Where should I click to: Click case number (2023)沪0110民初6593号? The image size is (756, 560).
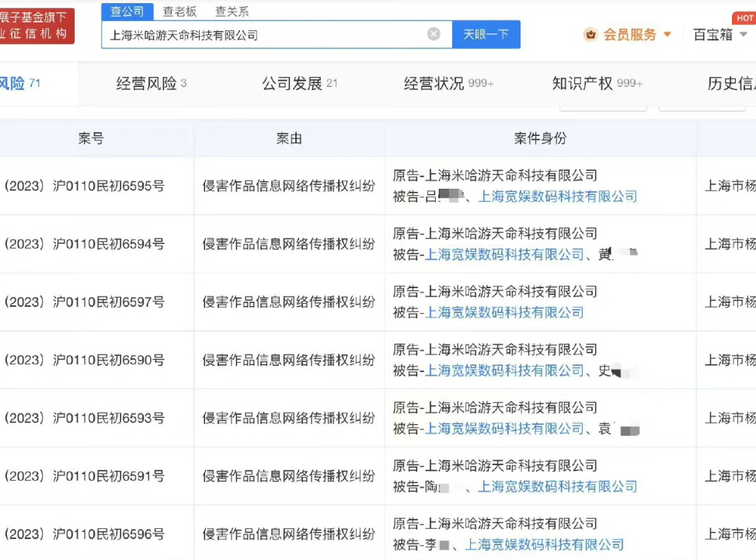pyautogui.click(x=85, y=418)
